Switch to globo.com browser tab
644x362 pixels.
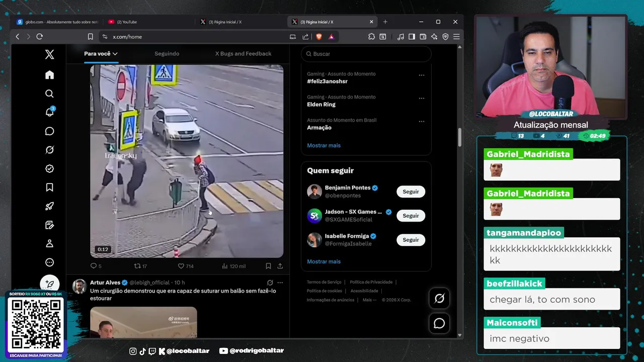point(57,22)
